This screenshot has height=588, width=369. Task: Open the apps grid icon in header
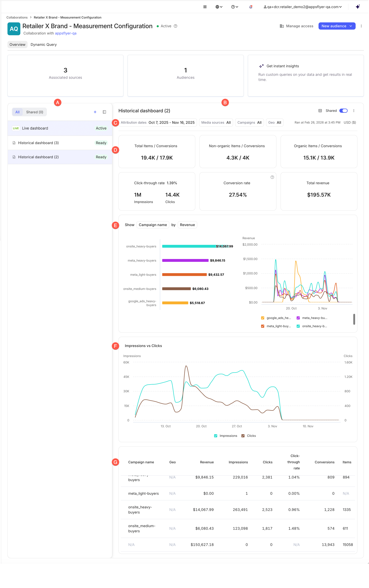(x=205, y=7)
